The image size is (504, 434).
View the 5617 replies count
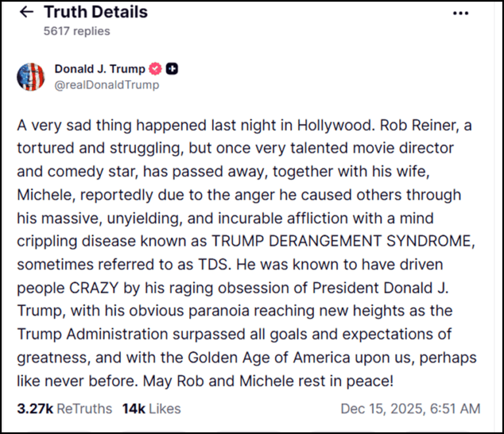pyautogui.click(x=76, y=31)
